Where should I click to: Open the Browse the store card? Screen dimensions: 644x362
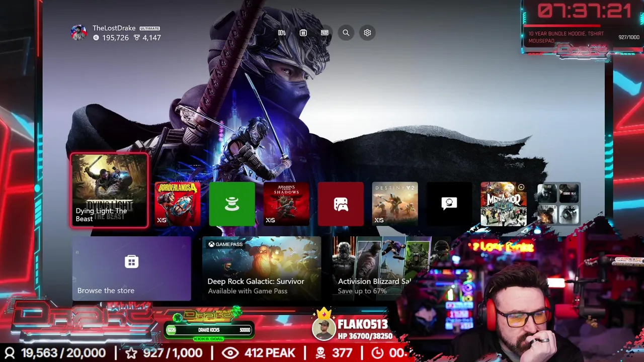click(x=131, y=268)
